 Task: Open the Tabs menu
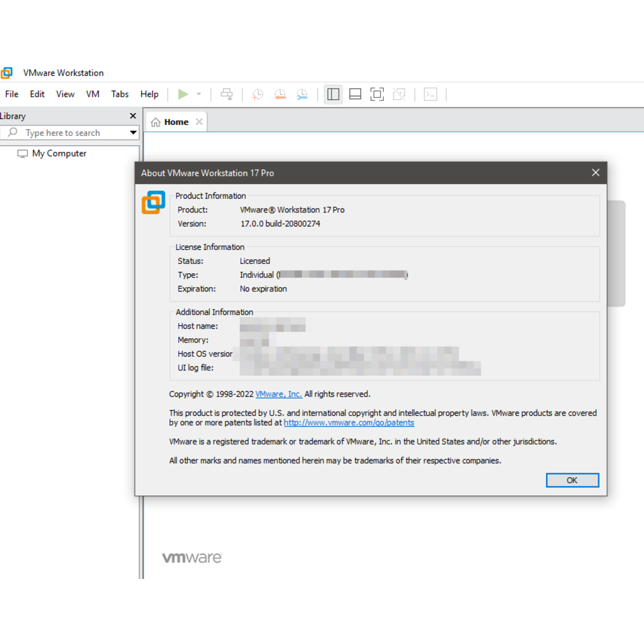tap(120, 94)
